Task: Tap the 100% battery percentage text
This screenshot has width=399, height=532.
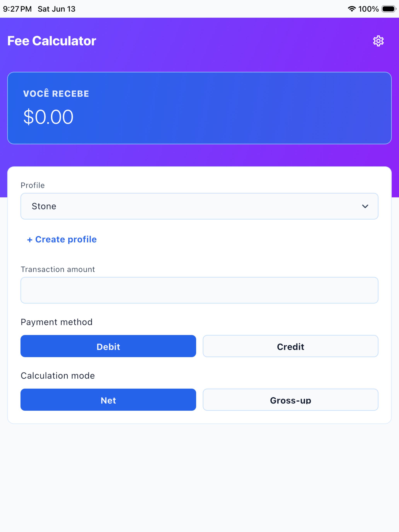Action: (x=368, y=9)
